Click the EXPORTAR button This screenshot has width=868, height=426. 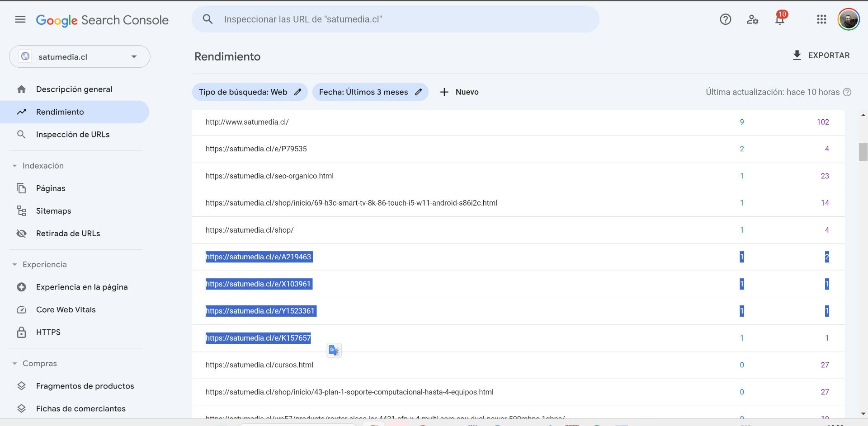(x=821, y=56)
